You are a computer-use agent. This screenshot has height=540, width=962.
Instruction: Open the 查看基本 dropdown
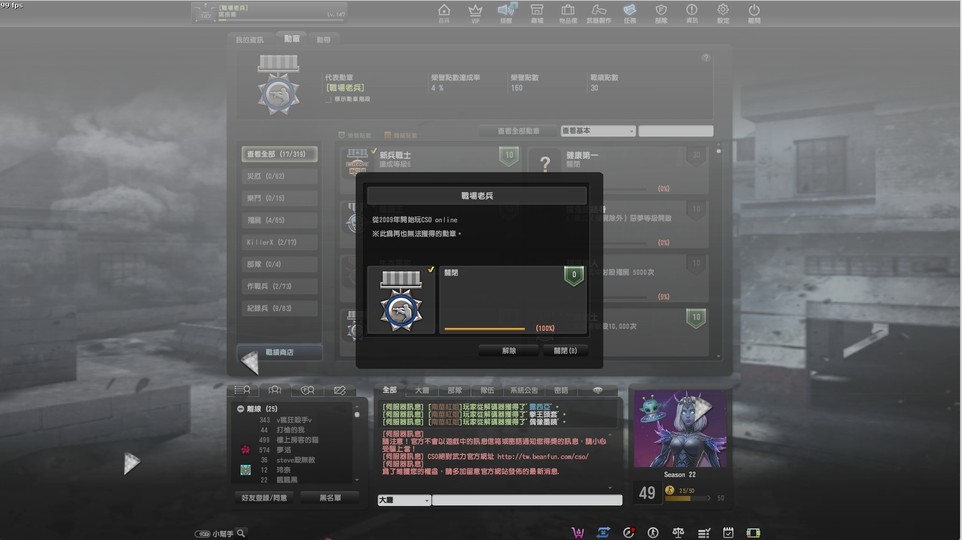point(598,131)
